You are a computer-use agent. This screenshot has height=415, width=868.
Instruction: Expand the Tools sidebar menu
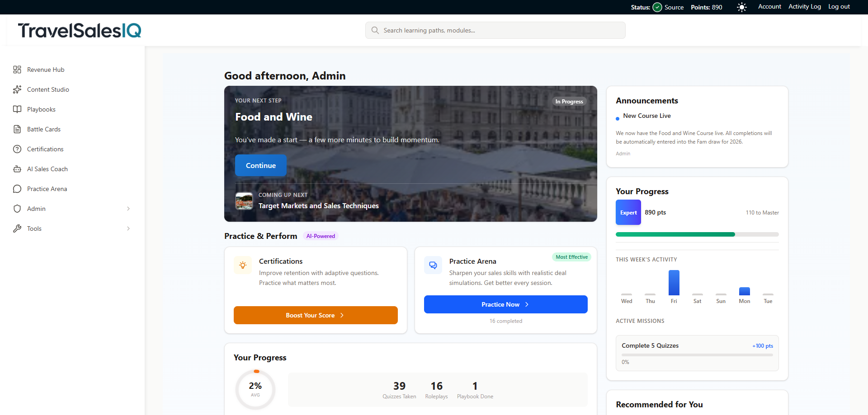coord(129,228)
